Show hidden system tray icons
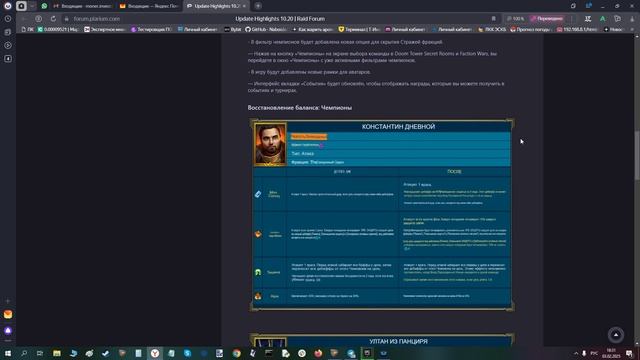Screen dimensions: 640x360 (576, 353)
